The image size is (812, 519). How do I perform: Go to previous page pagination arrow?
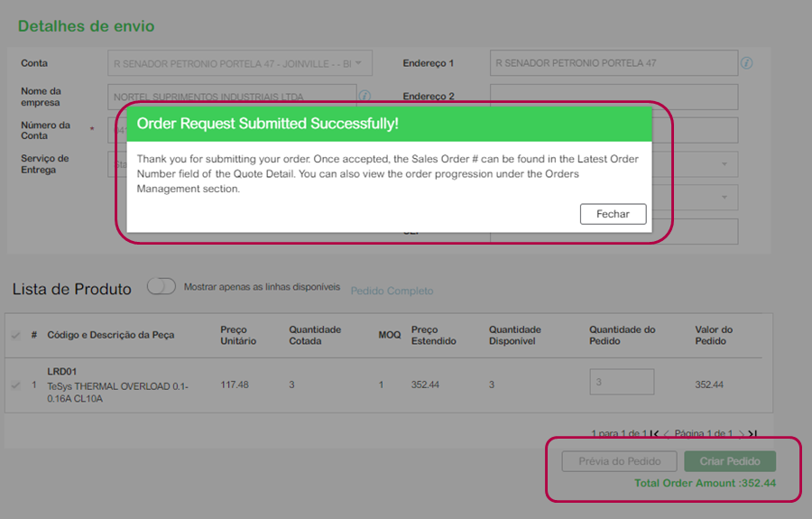pos(666,433)
